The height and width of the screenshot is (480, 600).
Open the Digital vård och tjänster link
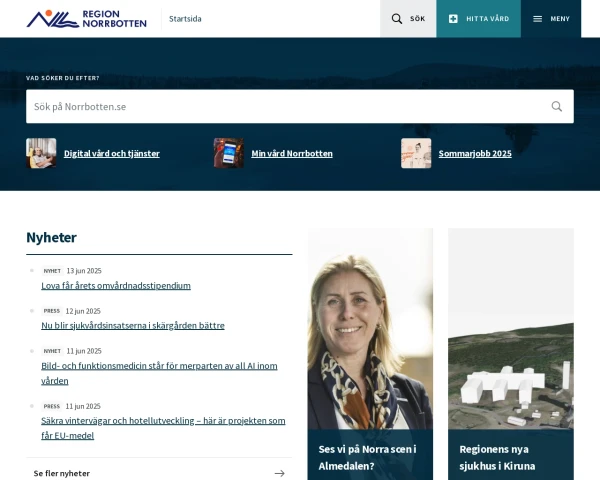[x=112, y=153]
